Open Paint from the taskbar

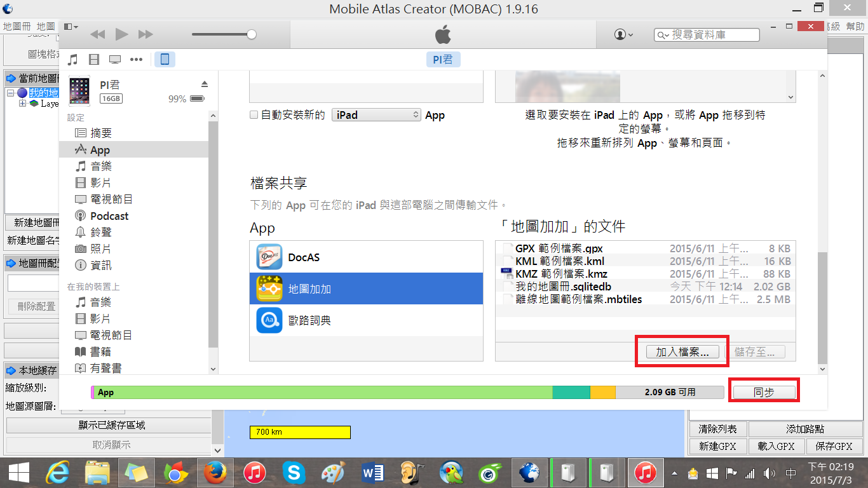pos(333,473)
